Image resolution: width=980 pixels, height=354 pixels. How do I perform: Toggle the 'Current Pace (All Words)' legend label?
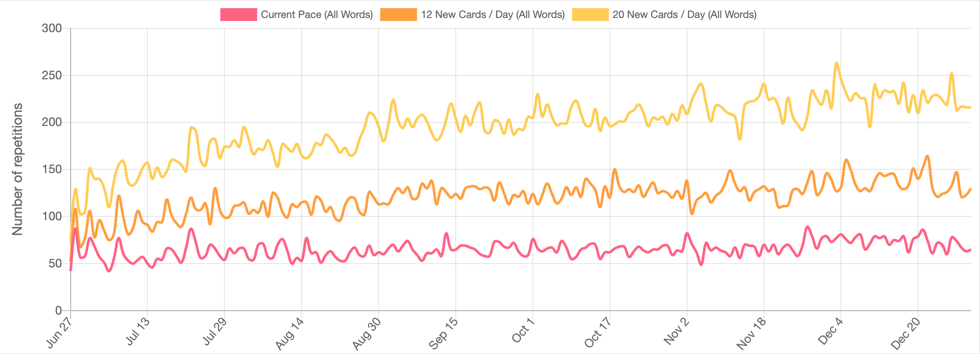(317, 15)
